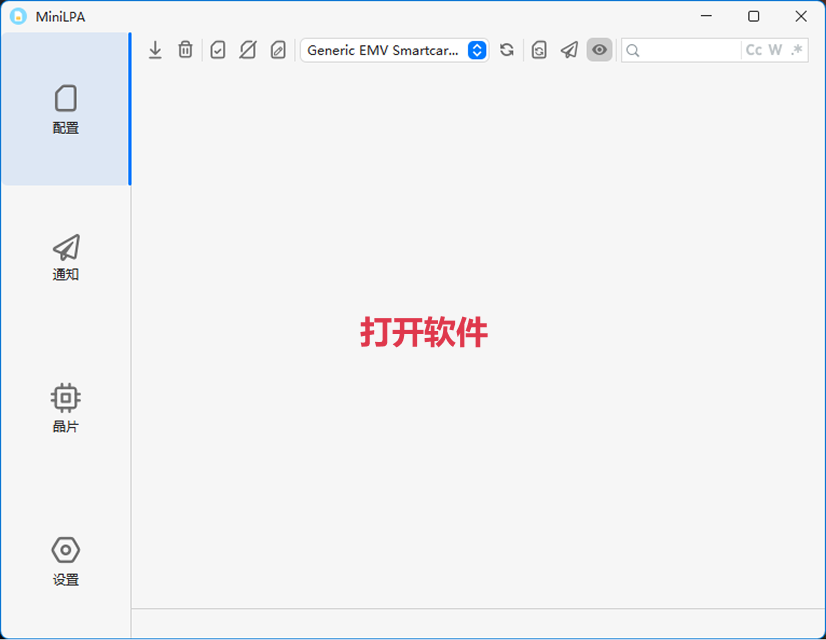Click the disable profile slashed icon
The height and width of the screenshot is (640, 826).
248,50
